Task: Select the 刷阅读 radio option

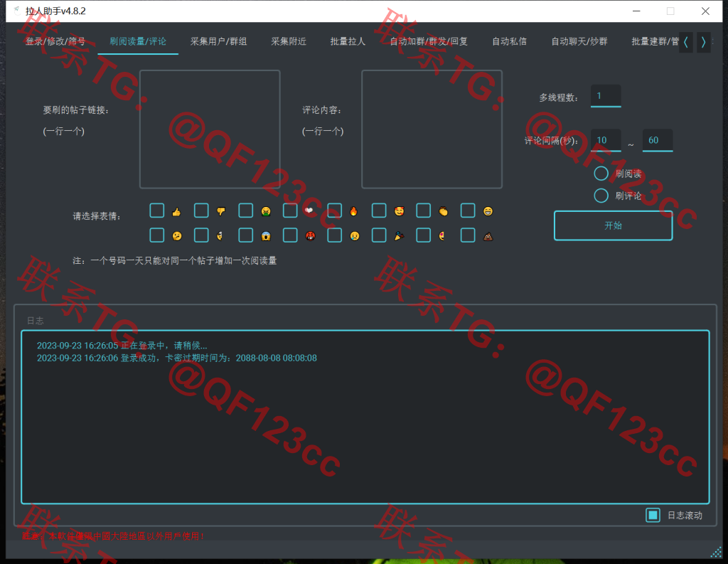Action: coord(601,174)
